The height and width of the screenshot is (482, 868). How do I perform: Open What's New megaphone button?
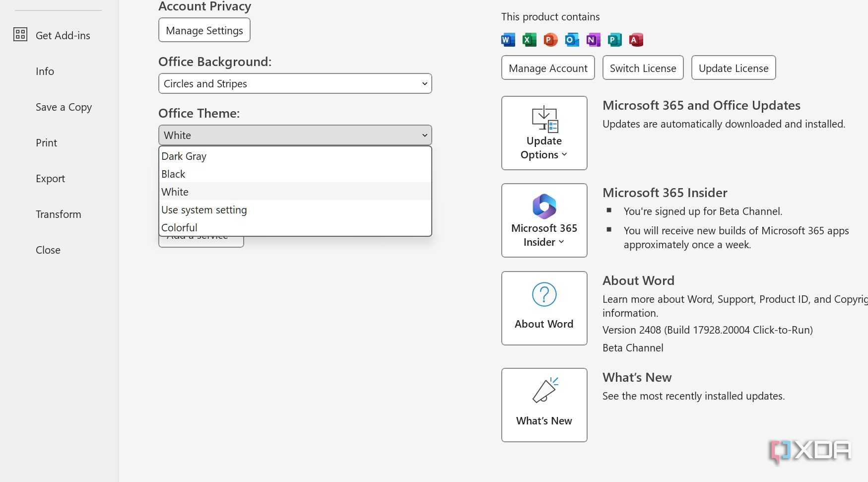tap(544, 405)
